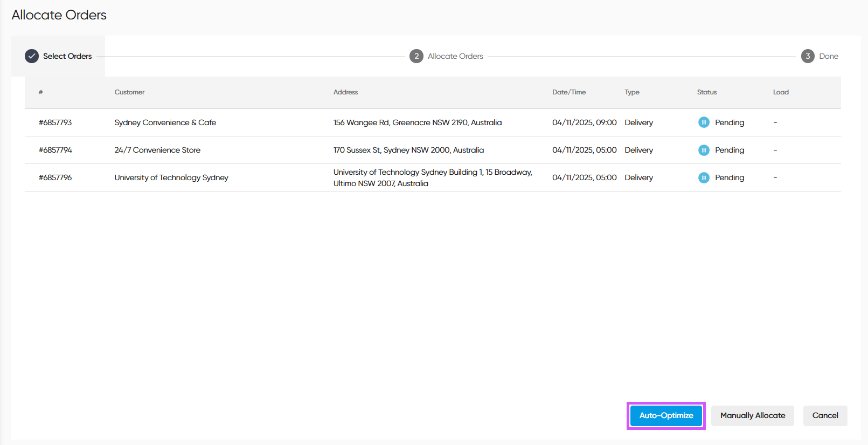Open the 24/7 Convenience Store order row

coord(157,150)
